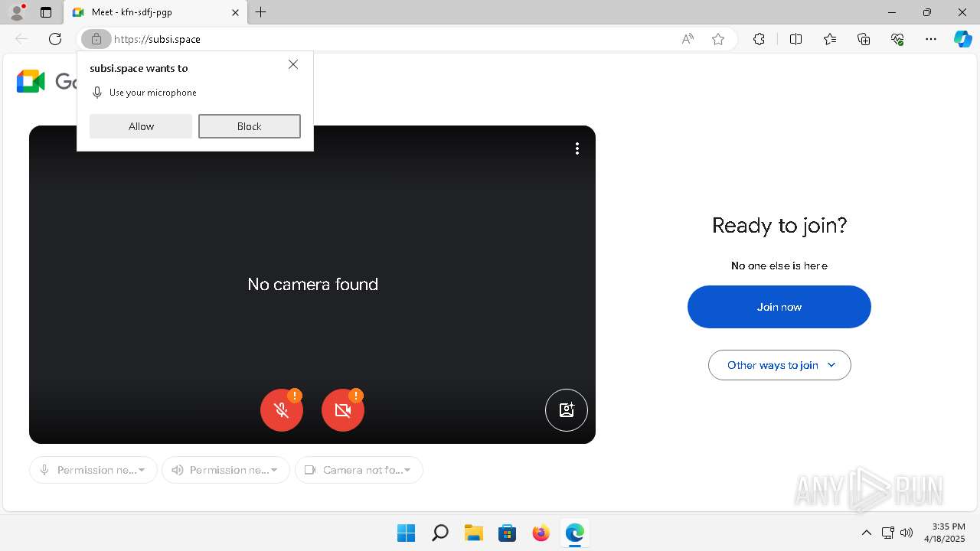The width and height of the screenshot is (980, 551).
Task: Open the Copilot sidebar
Action: (962, 39)
